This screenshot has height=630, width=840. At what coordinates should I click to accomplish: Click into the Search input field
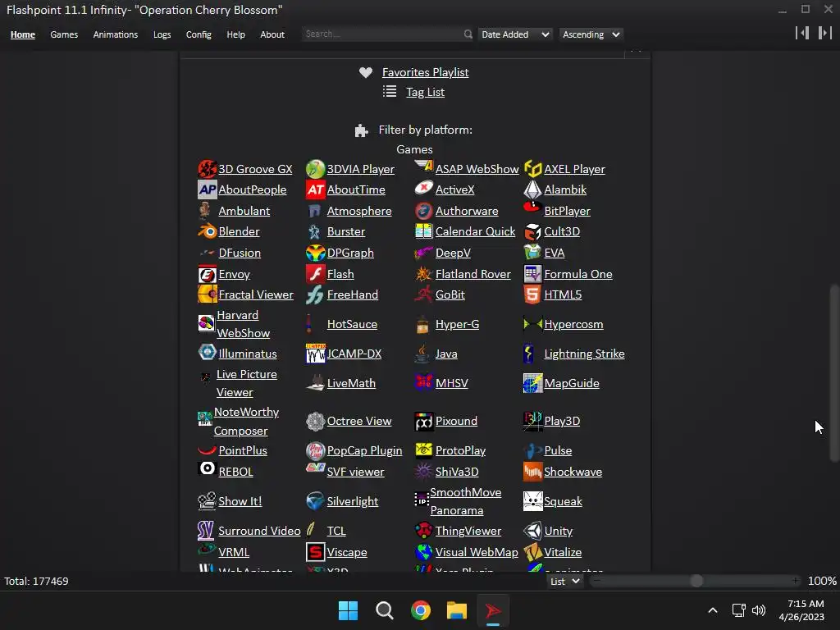tap(383, 34)
